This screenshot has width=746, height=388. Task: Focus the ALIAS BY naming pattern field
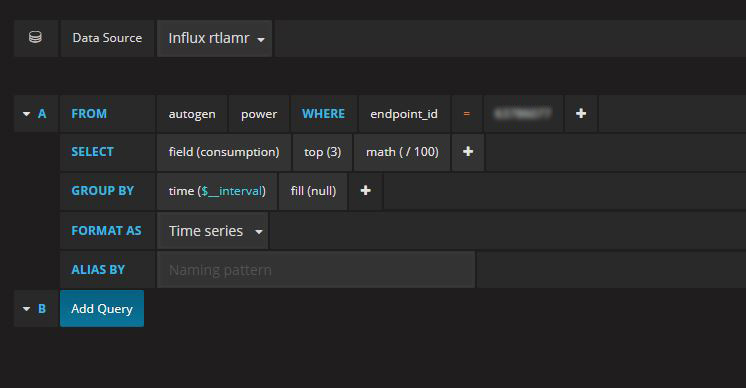tap(316, 270)
